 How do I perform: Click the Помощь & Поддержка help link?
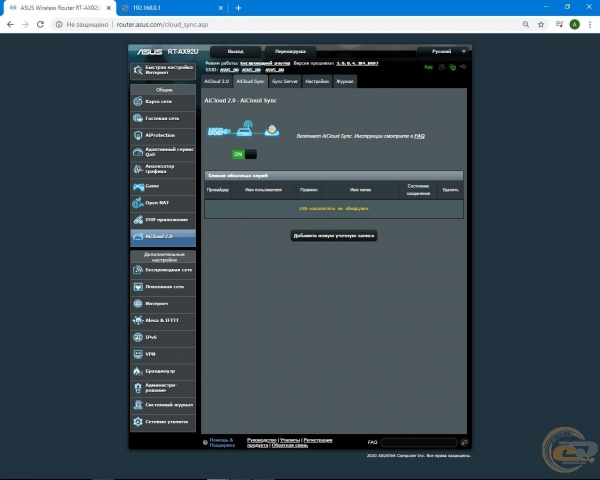pos(222,443)
